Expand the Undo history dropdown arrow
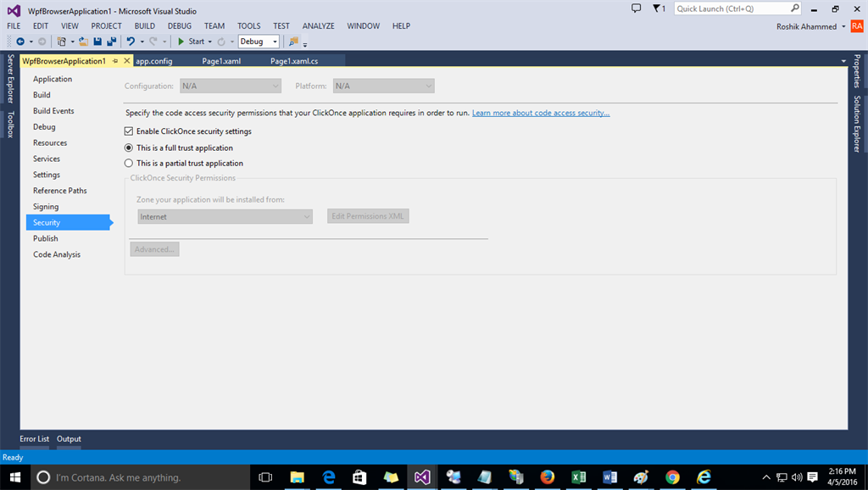 pyautogui.click(x=142, y=42)
